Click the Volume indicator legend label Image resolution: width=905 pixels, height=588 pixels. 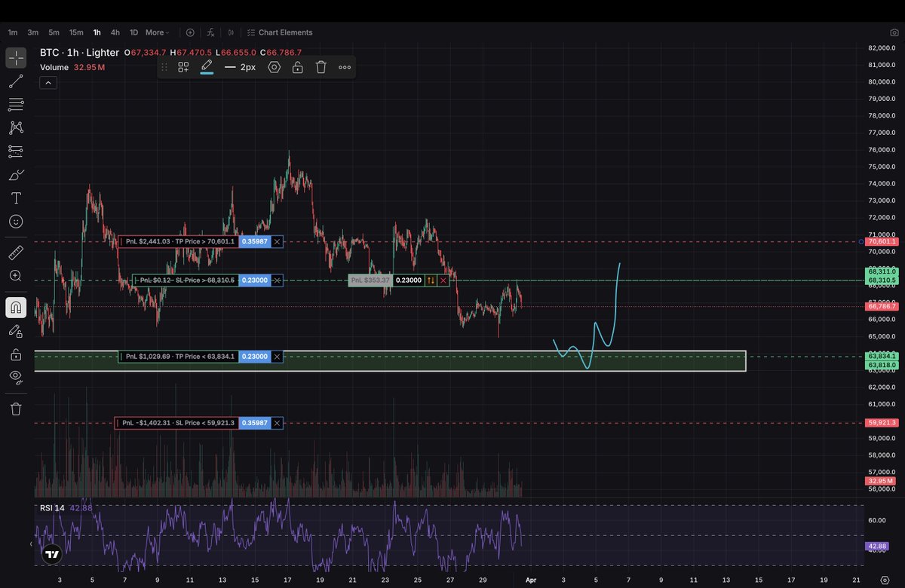(x=54, y=67)
